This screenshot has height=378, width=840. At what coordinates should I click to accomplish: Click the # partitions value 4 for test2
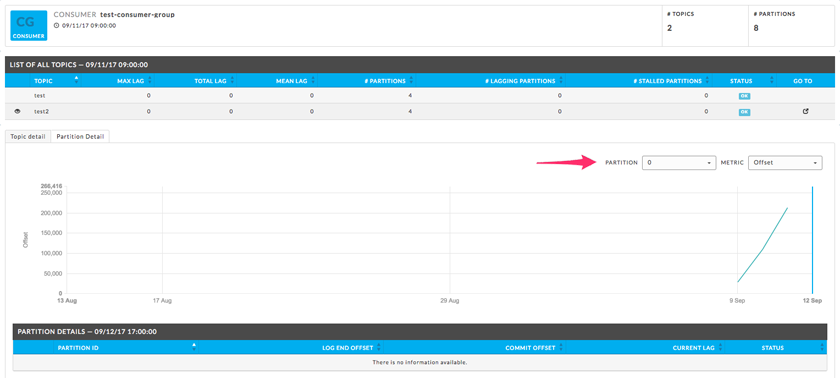point(410,112)
